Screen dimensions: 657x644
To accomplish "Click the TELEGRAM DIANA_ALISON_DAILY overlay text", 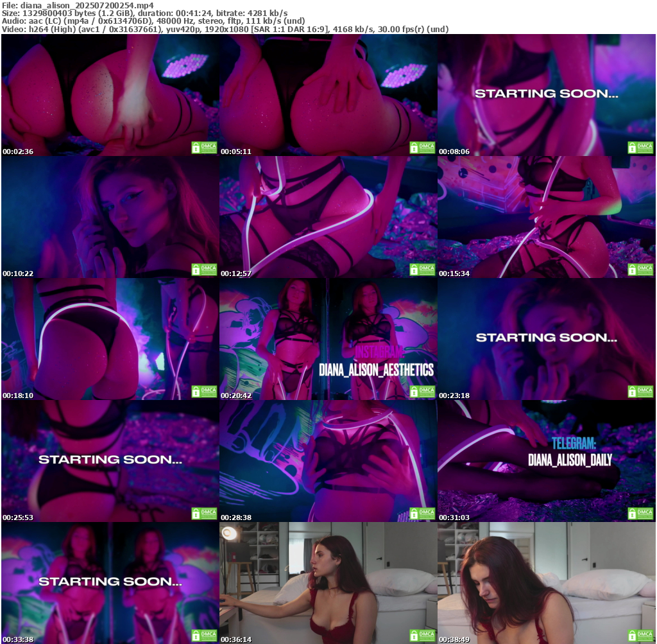I will pyautogui.click(x=570, y=451).
